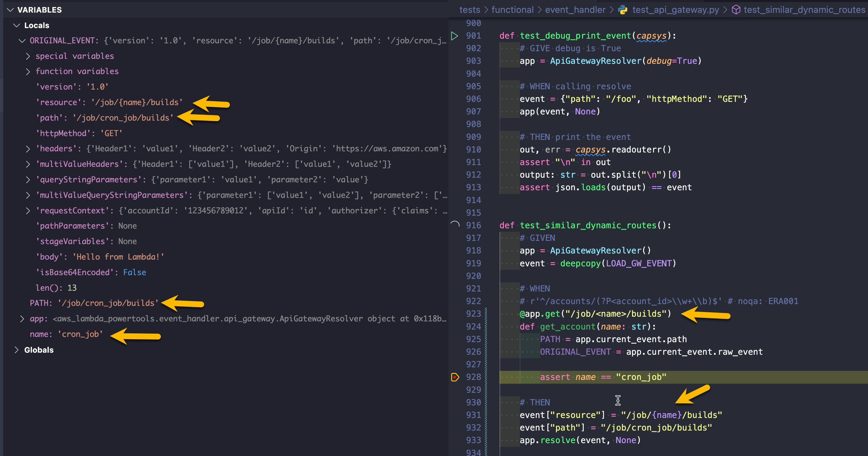This screenshot has height=456, width=868.
Task: Open the event_handler breadcrumb folder
Action: point(575,10)
